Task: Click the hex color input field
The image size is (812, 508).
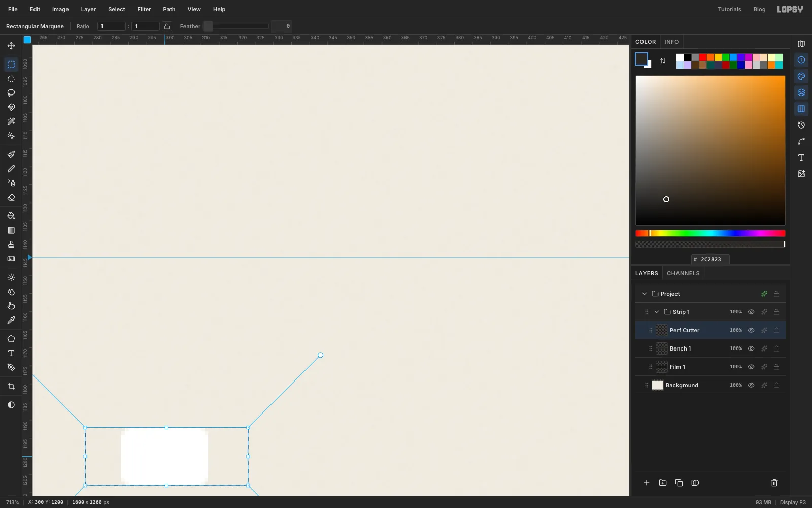Action: [x=710, y=259]
